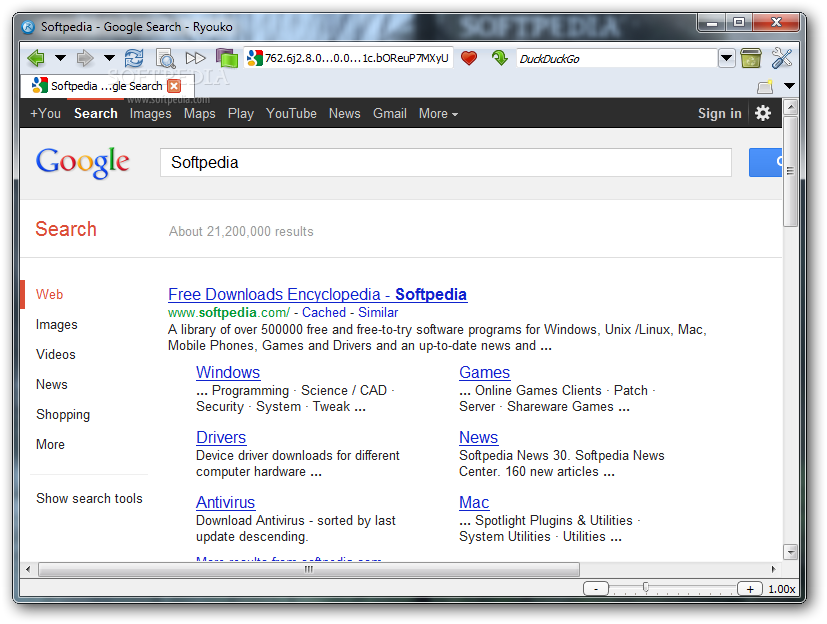The height and width of the screenshot is (624, 827).
Task: Click the horizontal scrollbar right arrow
Action: [773, 569]
